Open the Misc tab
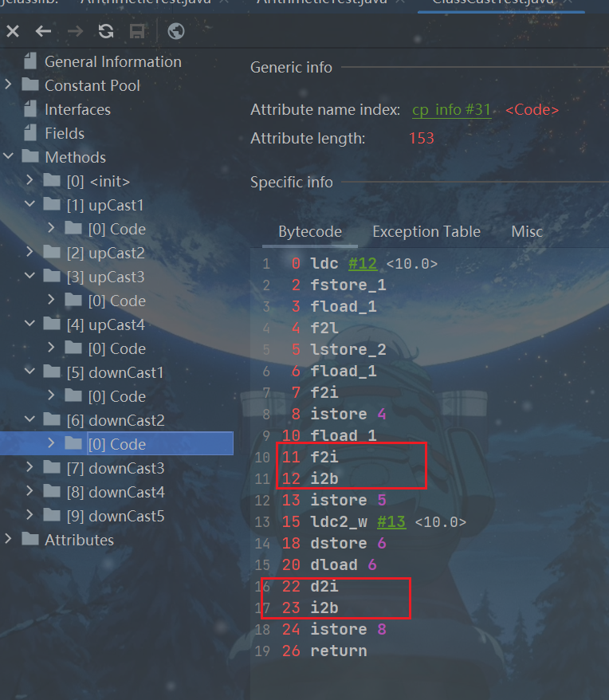The image size is (609, 700). click(527, 232)
